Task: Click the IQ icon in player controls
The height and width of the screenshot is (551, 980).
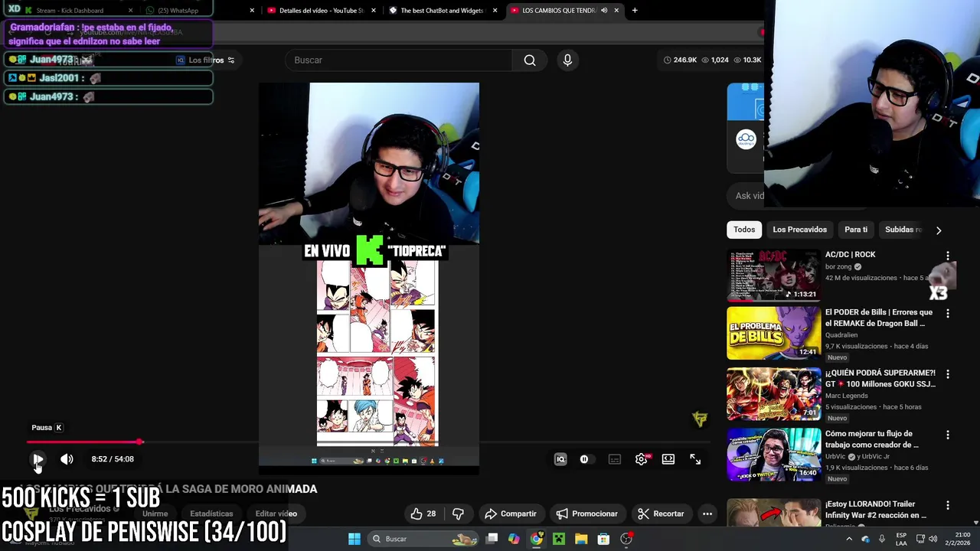Action: [560, 459]
